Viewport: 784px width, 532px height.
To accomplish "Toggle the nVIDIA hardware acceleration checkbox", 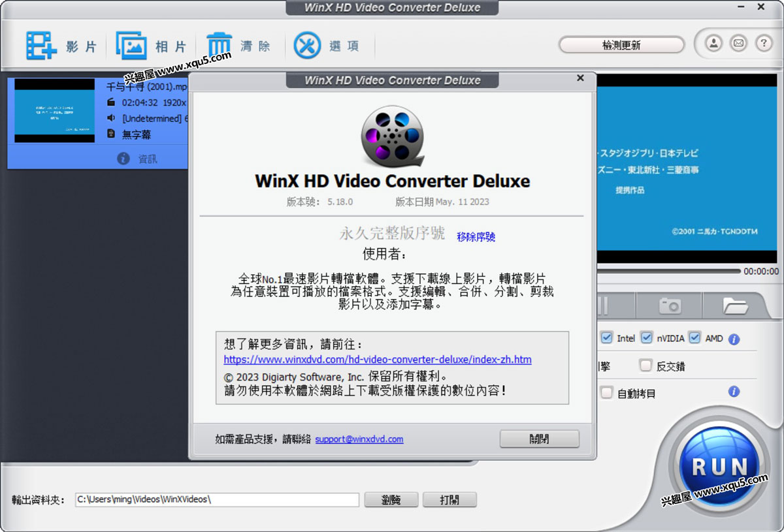I will (x=647, y=338).
